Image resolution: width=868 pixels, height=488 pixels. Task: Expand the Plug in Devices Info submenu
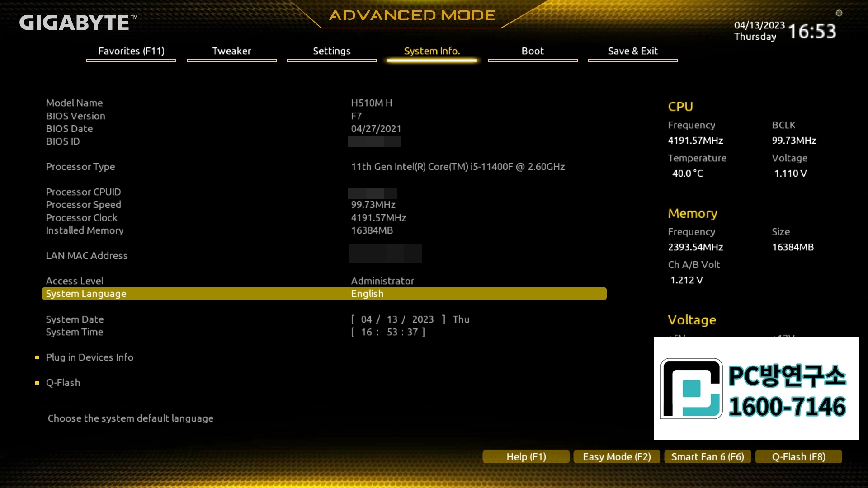pyautogui.click(x=90, y=357)
